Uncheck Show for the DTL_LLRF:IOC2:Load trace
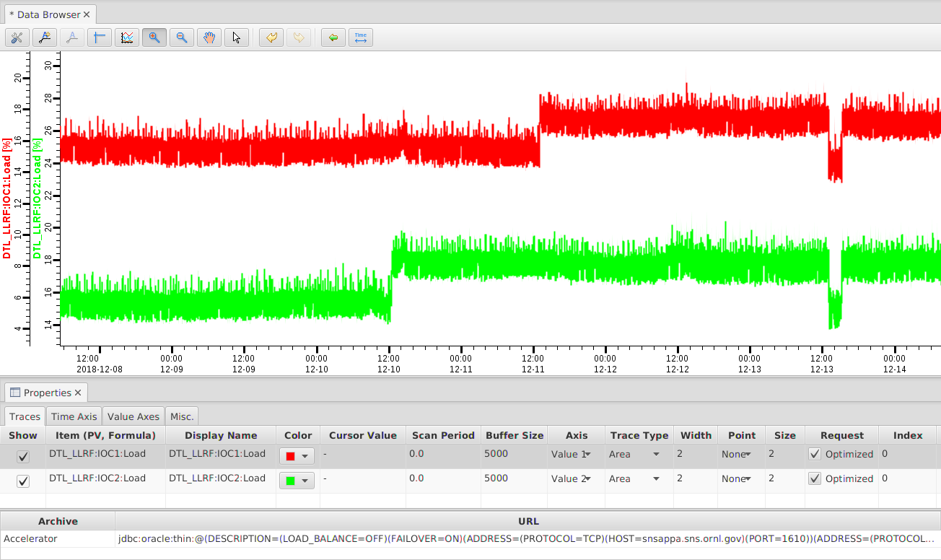 click(23, 481)
